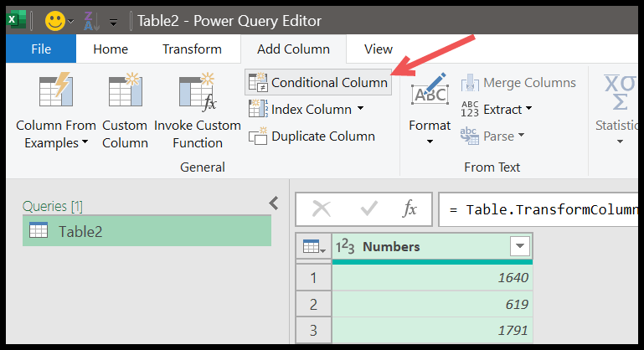The image size is (644, 350).
Task: Select row number 1 in the grid
Action: tap(313, 278)
